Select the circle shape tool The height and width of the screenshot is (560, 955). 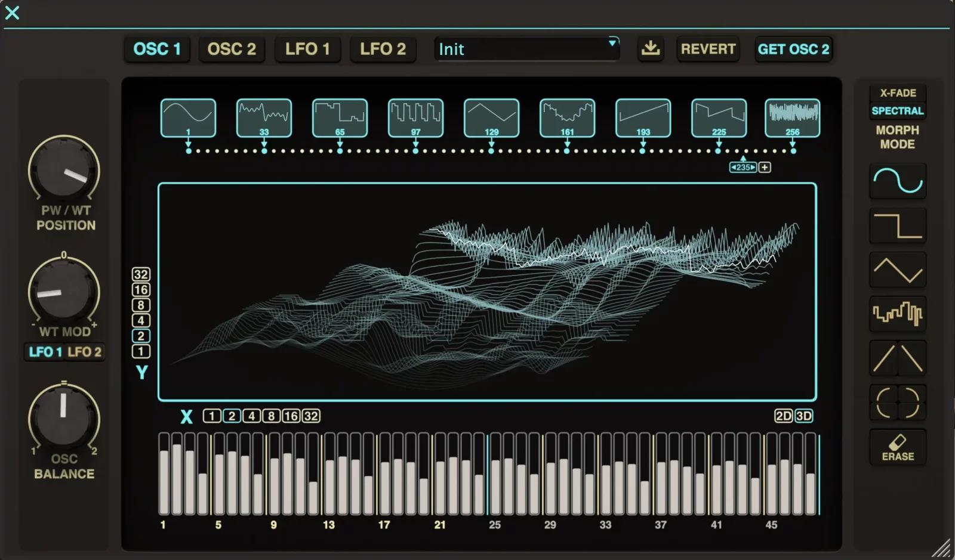click(898, 403)
